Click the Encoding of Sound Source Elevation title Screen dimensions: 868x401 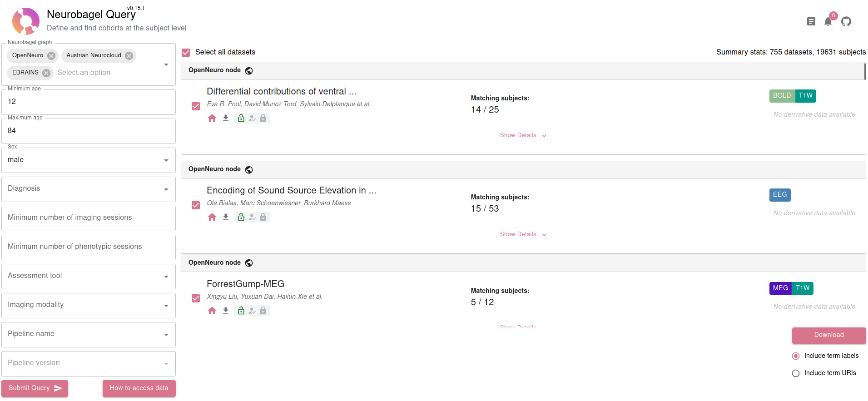coord(292,191)
